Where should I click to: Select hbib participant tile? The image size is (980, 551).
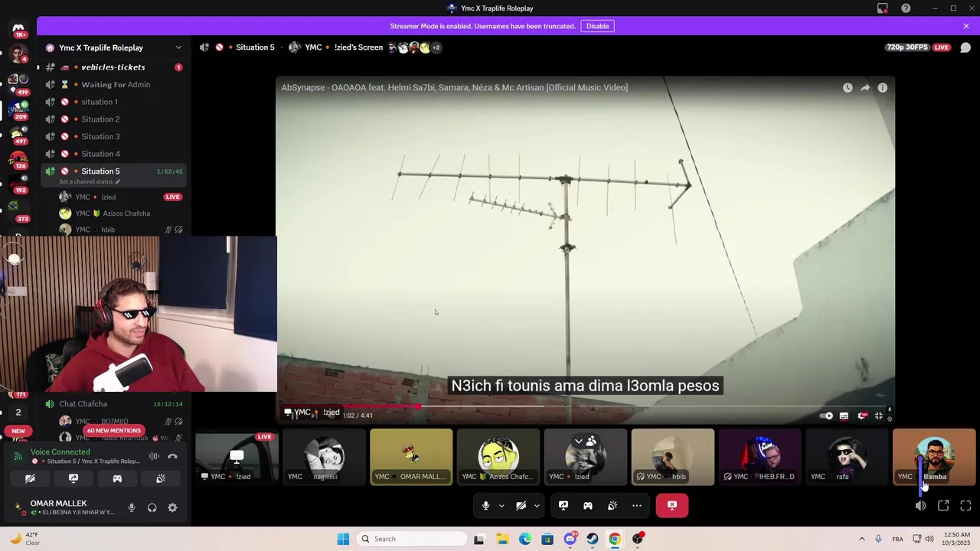[x=673, y=457]
